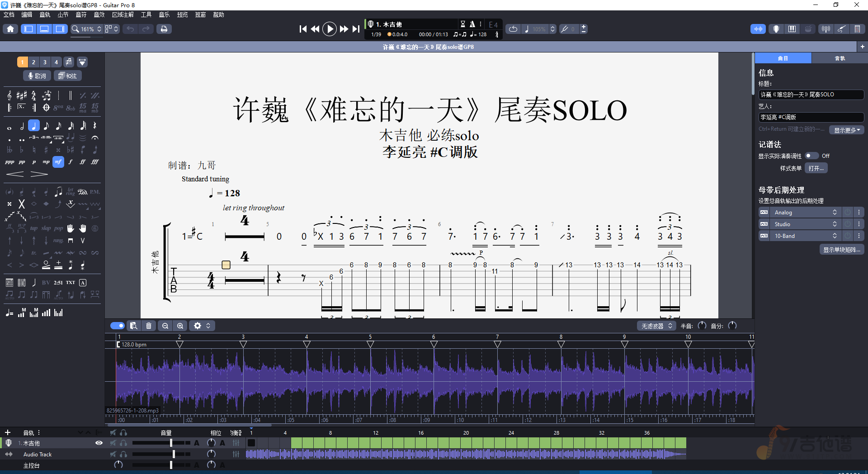Open the audio settings gear dropdown

(x=202, y=326)
